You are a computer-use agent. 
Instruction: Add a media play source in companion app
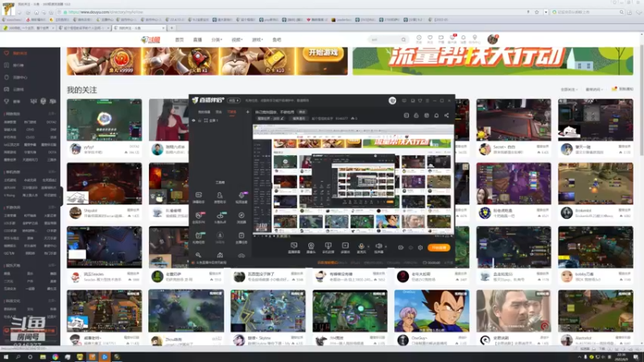[345, 247]
